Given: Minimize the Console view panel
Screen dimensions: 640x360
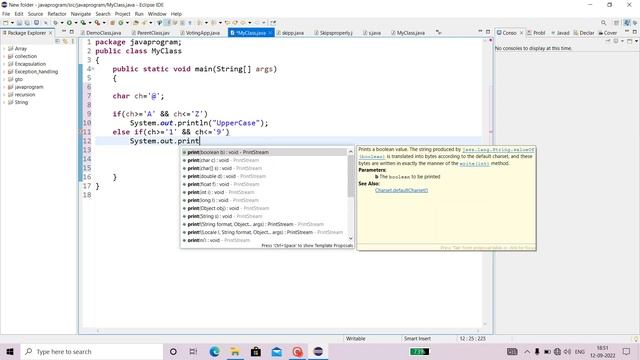Looking at the screenshot, I should pos(627,32).
